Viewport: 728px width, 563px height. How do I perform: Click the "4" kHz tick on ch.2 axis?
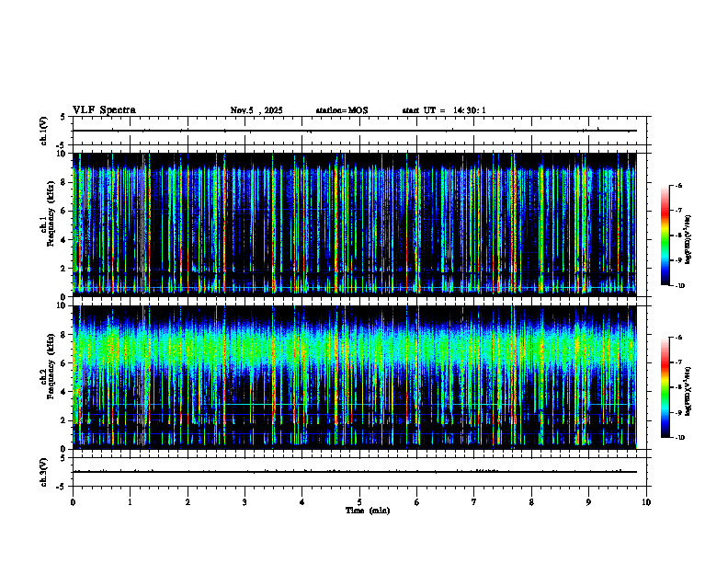(64, 392)
